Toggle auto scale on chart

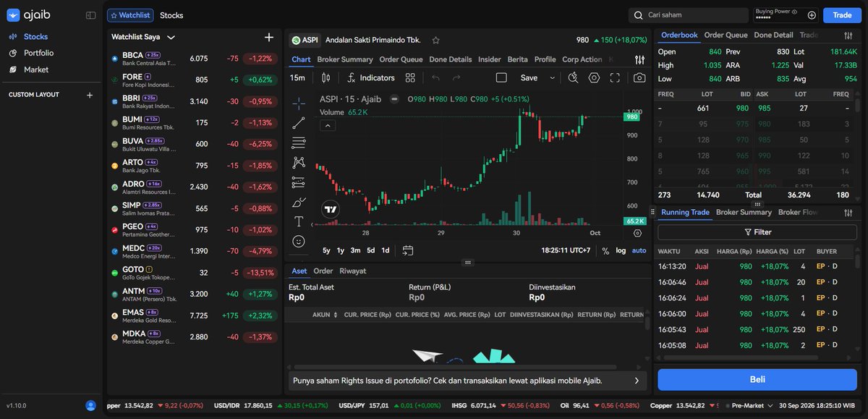pyautogui.click(x=639, y=250)
